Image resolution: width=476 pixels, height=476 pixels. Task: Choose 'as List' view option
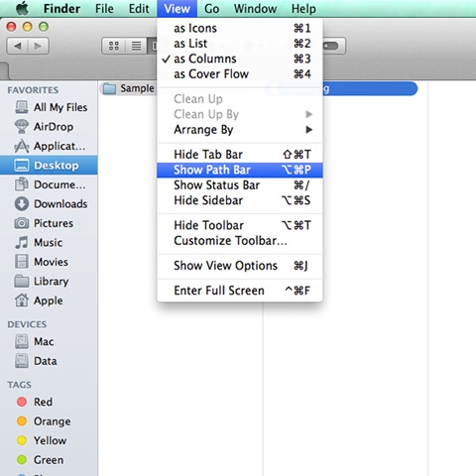[x=240, y=44]
